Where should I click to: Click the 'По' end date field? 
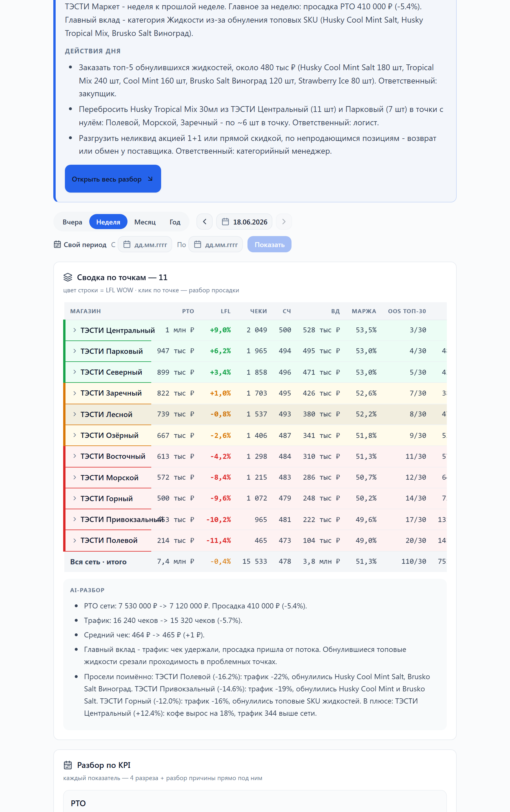(216, 244)
